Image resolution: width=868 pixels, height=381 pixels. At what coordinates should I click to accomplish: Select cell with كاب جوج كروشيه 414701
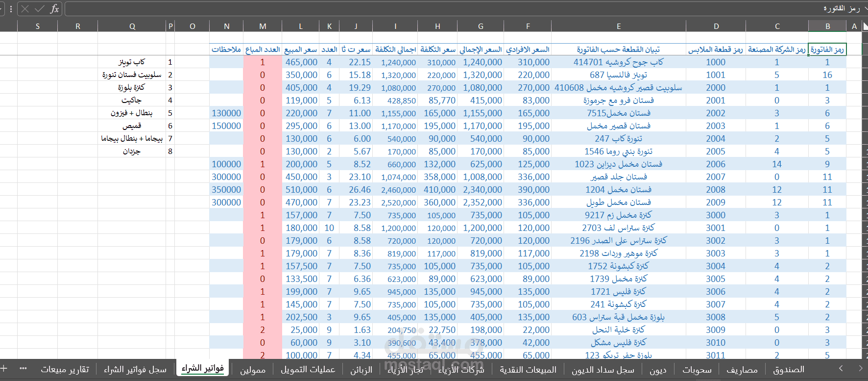point(619,62)
